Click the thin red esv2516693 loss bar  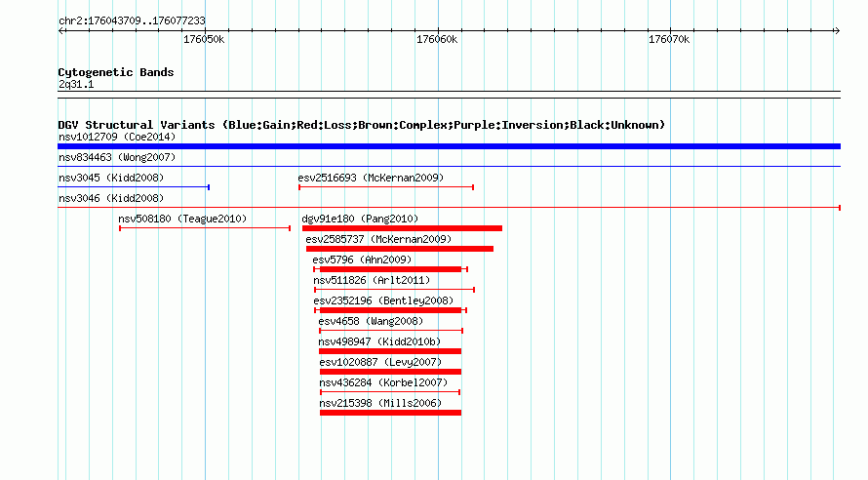[386, 187]
